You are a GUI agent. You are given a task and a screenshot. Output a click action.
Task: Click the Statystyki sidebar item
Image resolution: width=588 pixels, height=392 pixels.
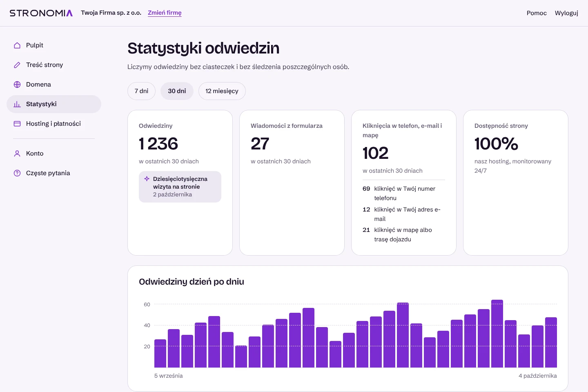click(54, 104)
